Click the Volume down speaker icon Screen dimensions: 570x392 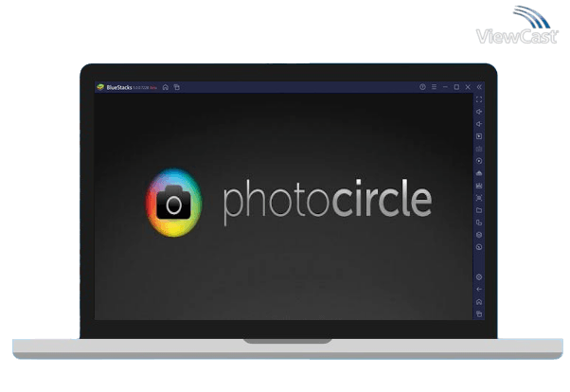[x=479, y=124]
